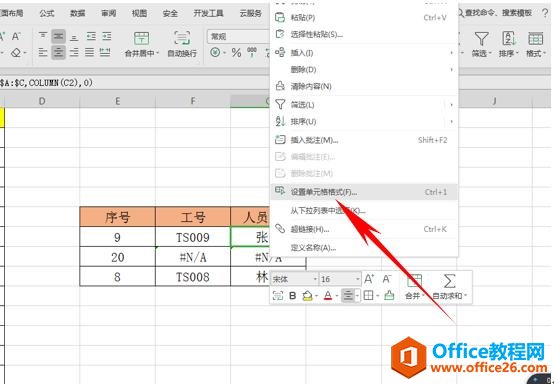Screen dimensions: 554x385
Task: Toggle bold B in mini toolbar
Action: point(293,295)
